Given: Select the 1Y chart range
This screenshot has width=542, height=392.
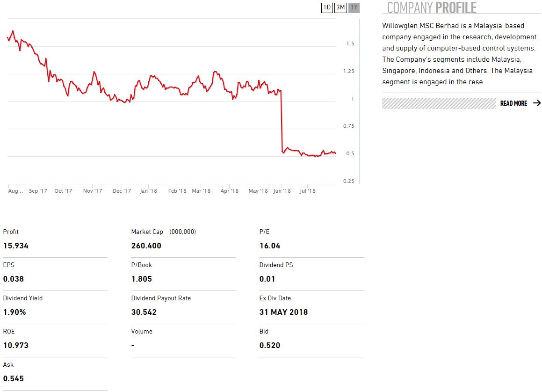Looking at the screenshot, I should pos(354,7).
